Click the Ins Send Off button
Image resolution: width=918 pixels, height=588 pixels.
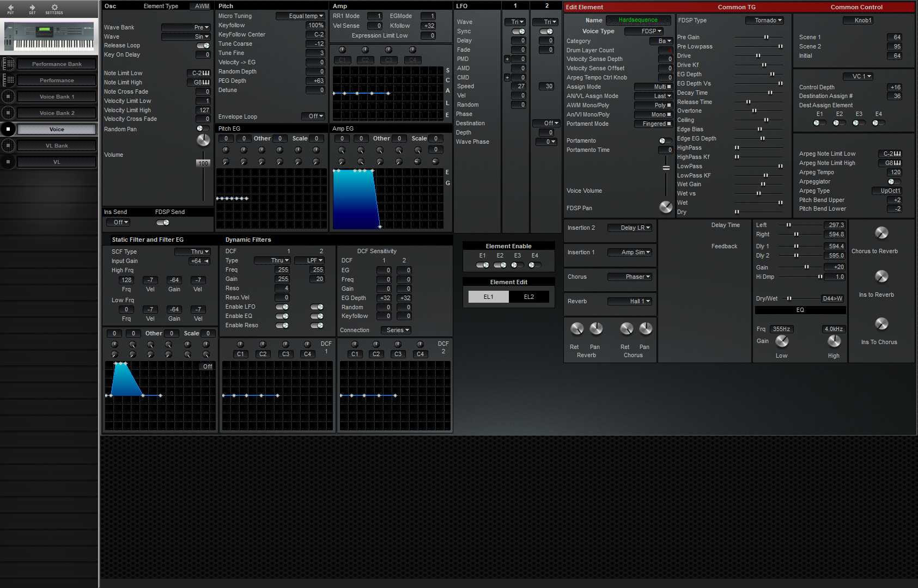[118, 222]
